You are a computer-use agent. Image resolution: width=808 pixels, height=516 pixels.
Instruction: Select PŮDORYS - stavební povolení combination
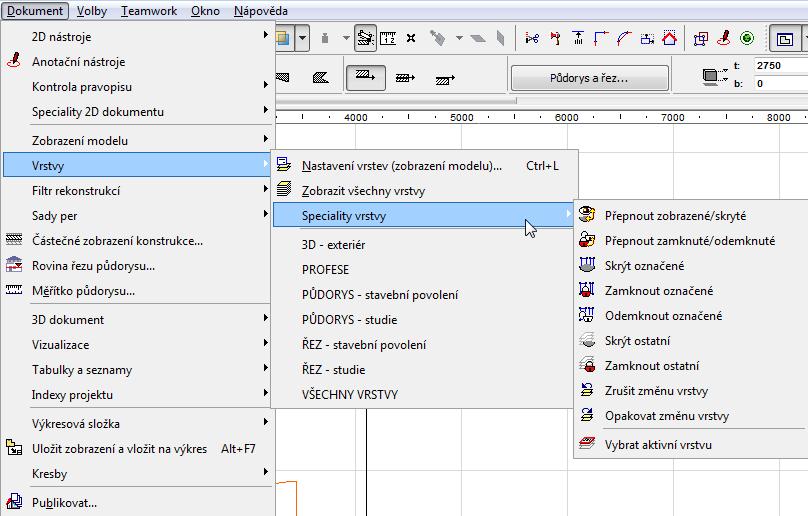coord(425,294)
